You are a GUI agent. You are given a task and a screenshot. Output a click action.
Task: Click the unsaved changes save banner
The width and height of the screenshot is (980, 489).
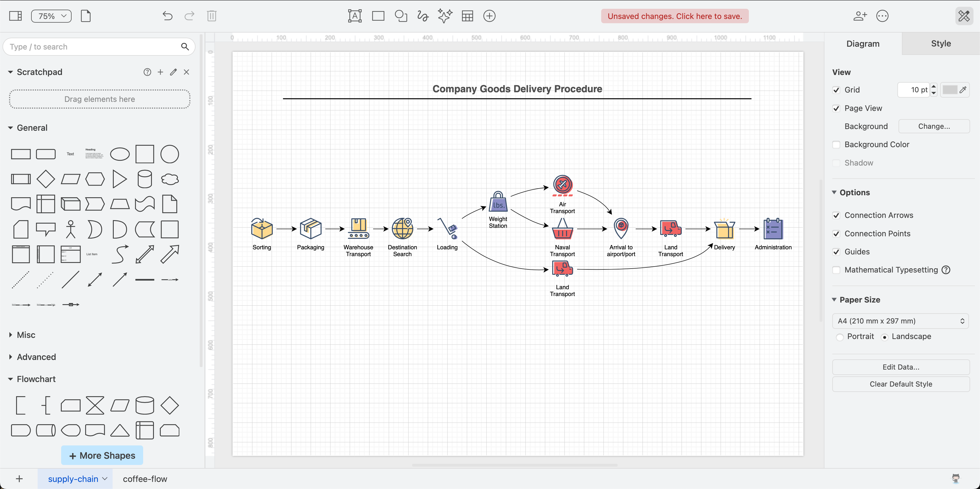[x=674, y=16]
